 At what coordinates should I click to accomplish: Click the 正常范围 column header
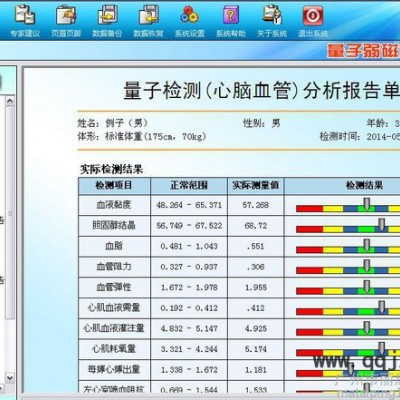[189, 186]
